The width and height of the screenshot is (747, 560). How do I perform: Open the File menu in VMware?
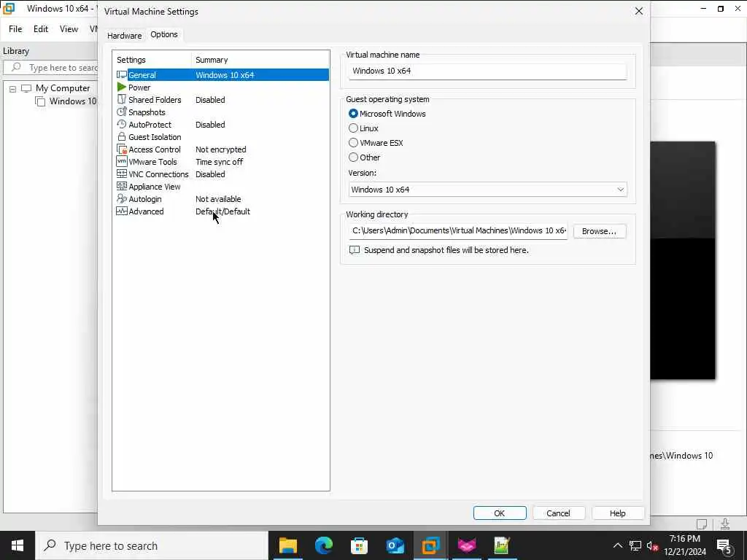(15, 29)
